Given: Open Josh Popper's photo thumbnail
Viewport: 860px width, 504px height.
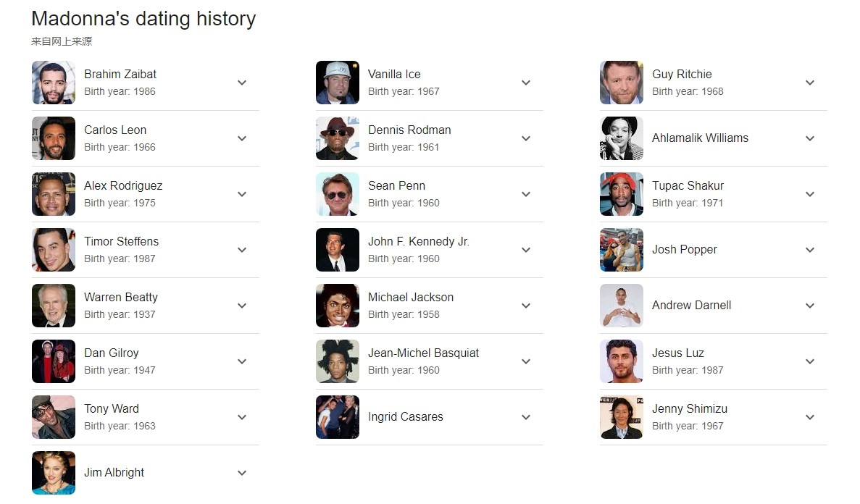Looking at the screenshot, I should tap(622, 250).
